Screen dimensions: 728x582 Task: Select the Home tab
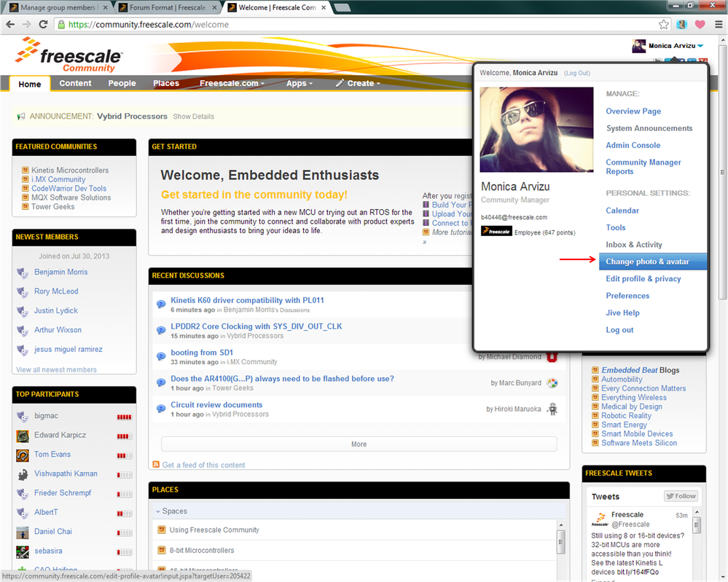click(30, 84)
